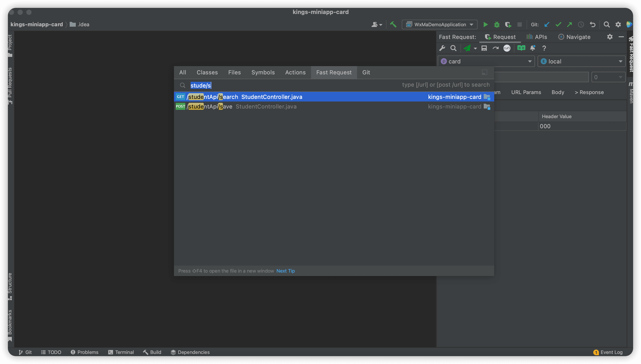641x364 pixels.
Task: Click the notification bell icon
Action: point(533,48)
